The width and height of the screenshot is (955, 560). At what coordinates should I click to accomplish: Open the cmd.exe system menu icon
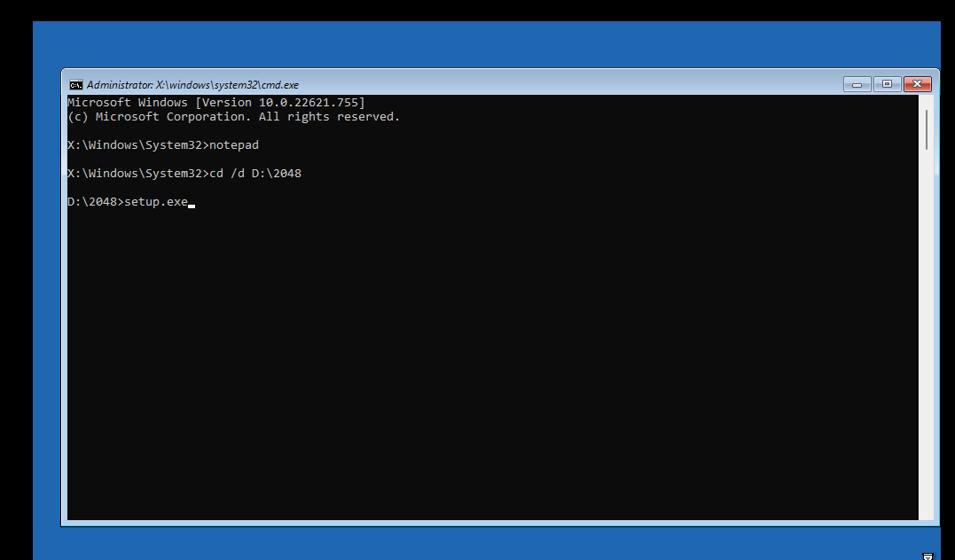75,84
